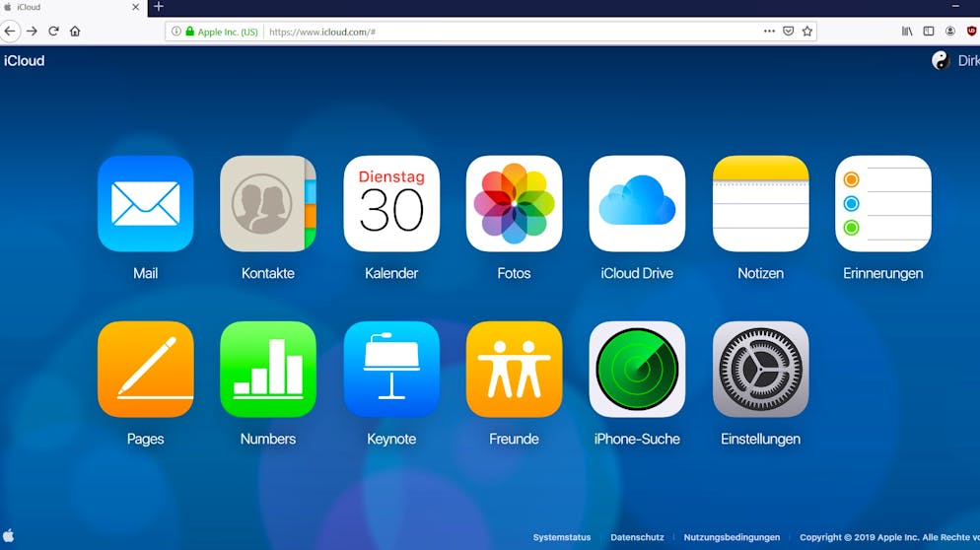Click the Copyright 2019 Apple Inc. text

click(x=889, y=537)
